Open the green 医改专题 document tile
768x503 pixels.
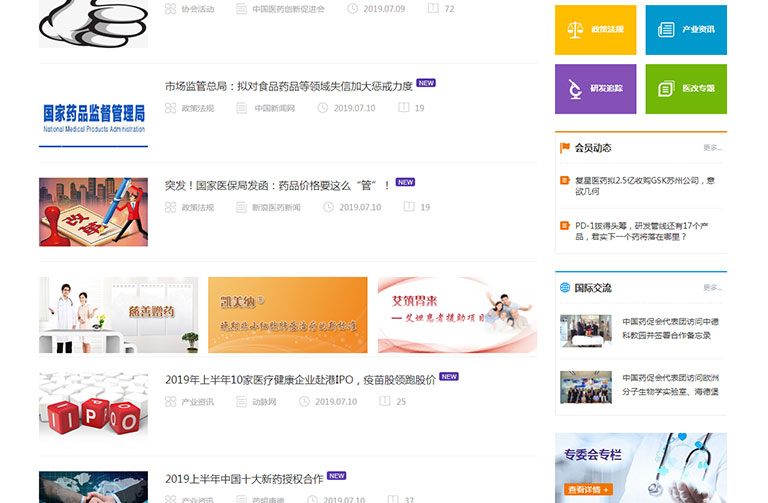click(x=685, y=89)
